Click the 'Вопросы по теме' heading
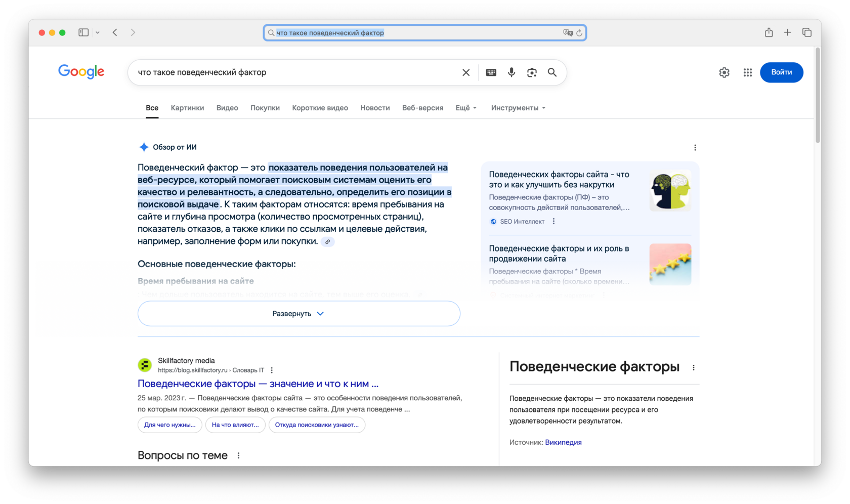This screenshot has width=850, height=504. 183,455
